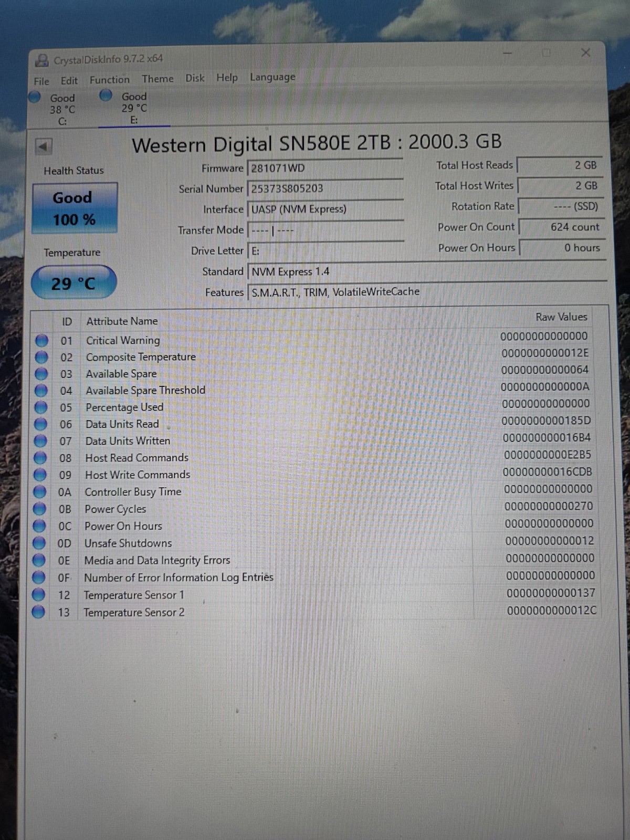Screen dimensions: 630x840
Task: Select the Unsafe Shutdowns attribute name
Action: 128,543
